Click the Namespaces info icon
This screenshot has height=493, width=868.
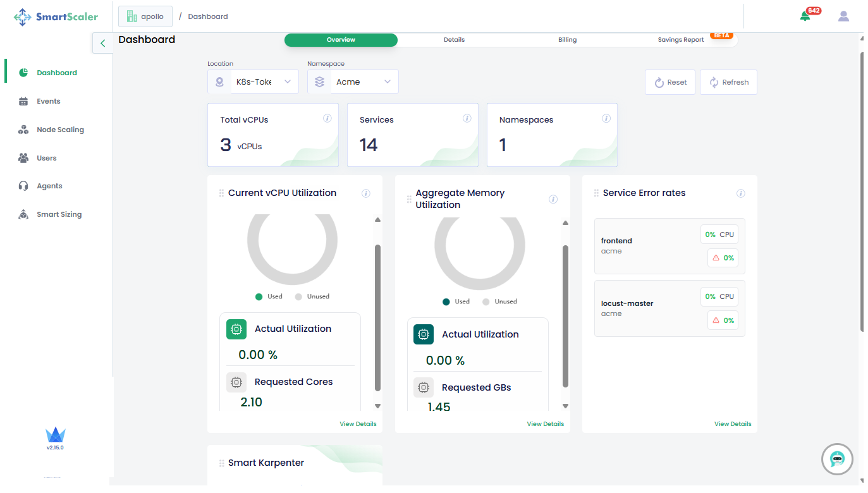(606, 118)
